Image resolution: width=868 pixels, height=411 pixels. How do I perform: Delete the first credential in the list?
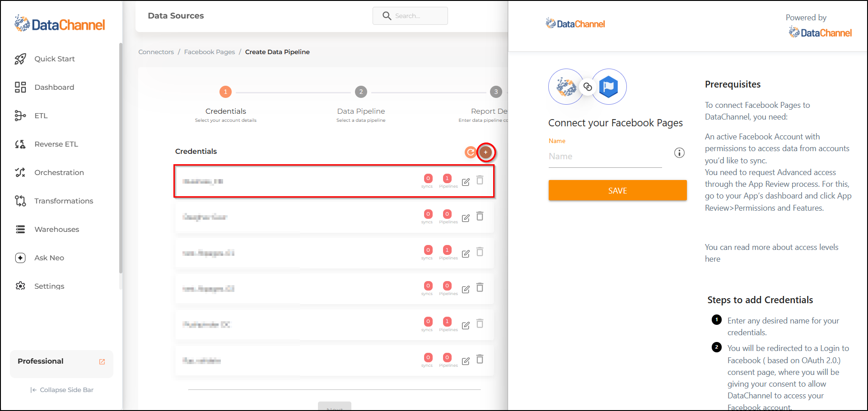click(x=480, y=180)
